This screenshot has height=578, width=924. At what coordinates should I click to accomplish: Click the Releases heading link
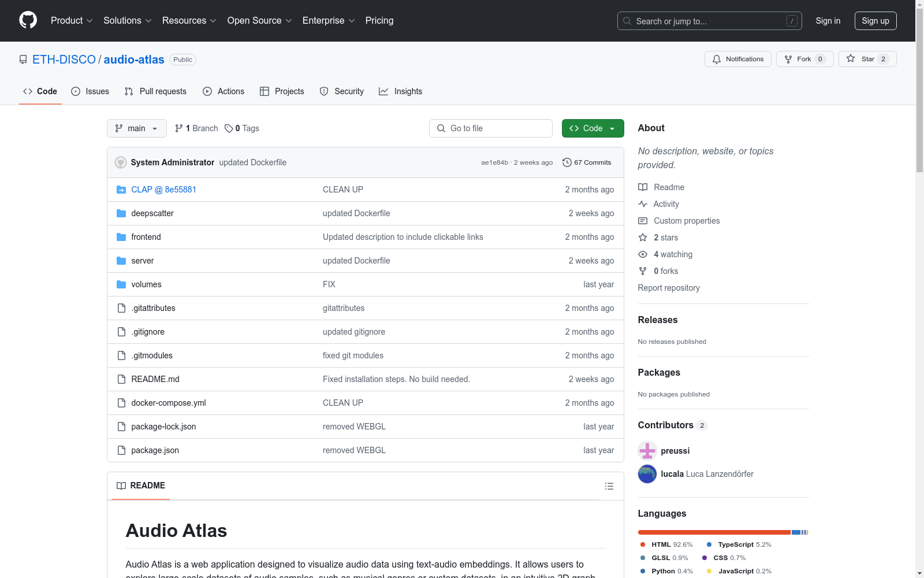click(x=658, y=320)
